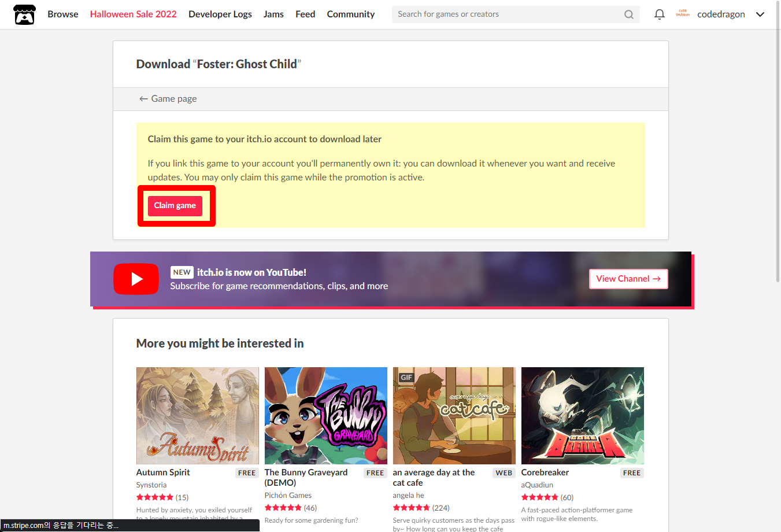Expand the account menu chevron
This screenshot has height=532, width=781.
[x=760, y=14]
